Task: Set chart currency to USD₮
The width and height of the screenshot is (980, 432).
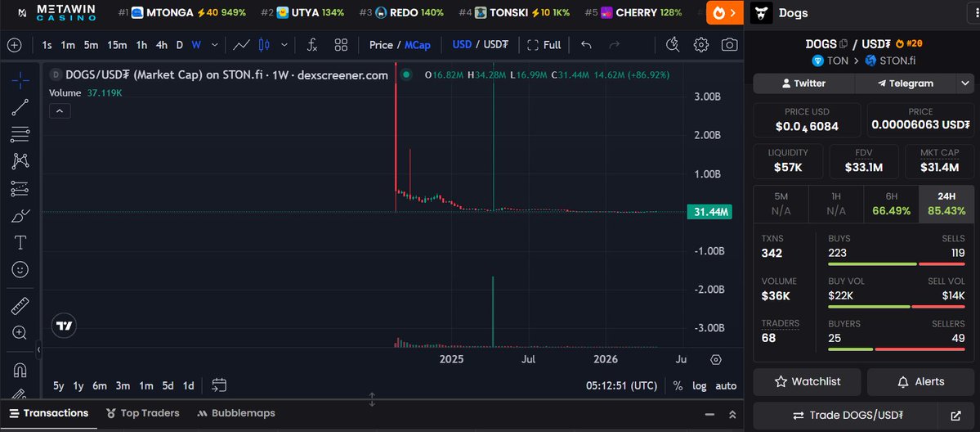Action: click(496, 45)
